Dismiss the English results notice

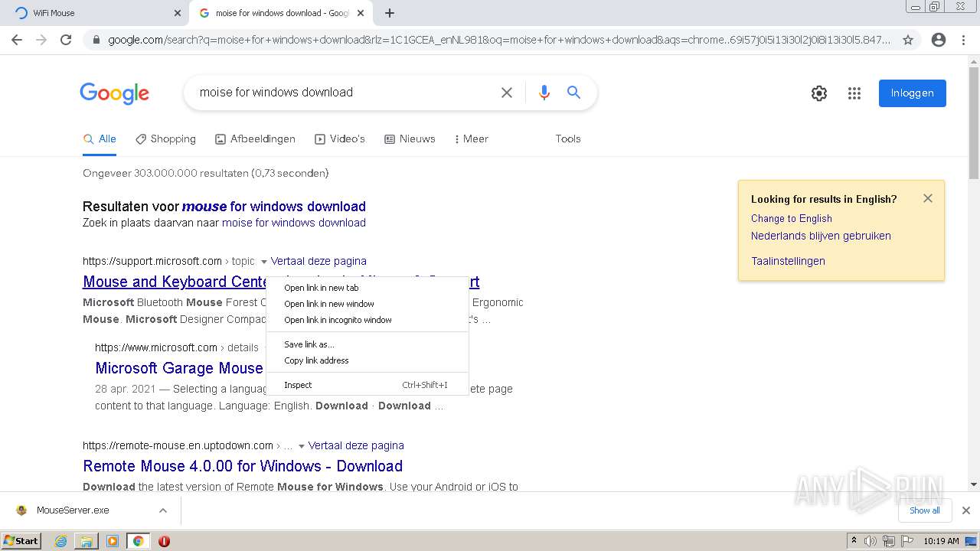[928, 198]
